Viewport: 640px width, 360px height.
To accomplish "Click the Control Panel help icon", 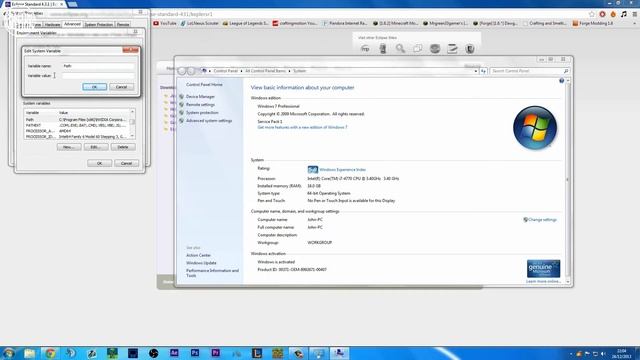I will [562, 81].
